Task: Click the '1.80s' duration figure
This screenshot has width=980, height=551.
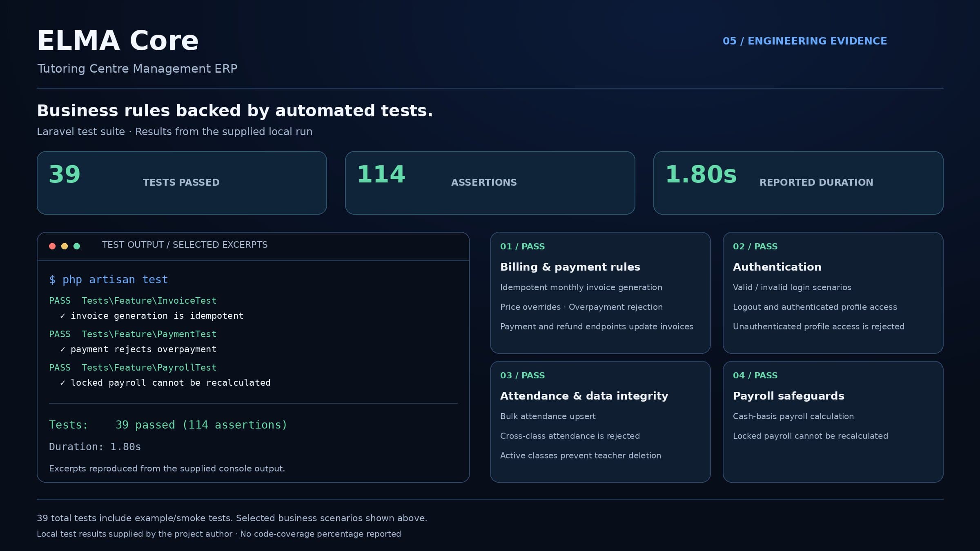Action: click(x=701, y=174)
